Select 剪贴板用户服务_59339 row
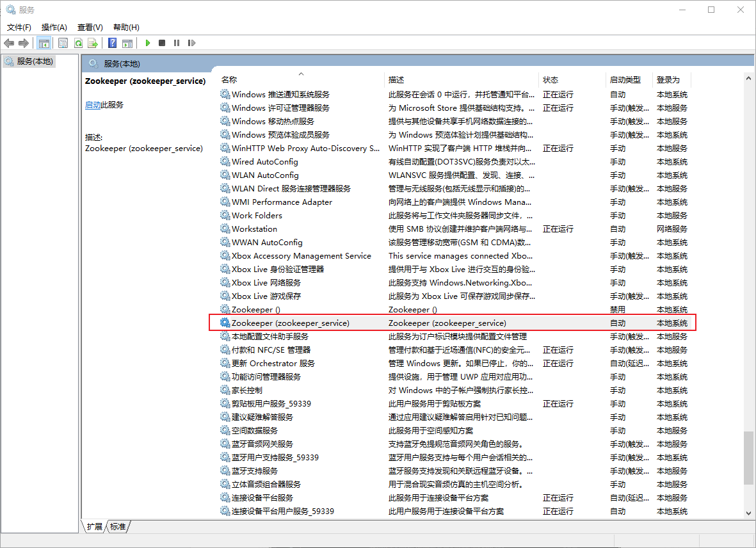Screen dimensions: 756x548 [x=455, y=403]
